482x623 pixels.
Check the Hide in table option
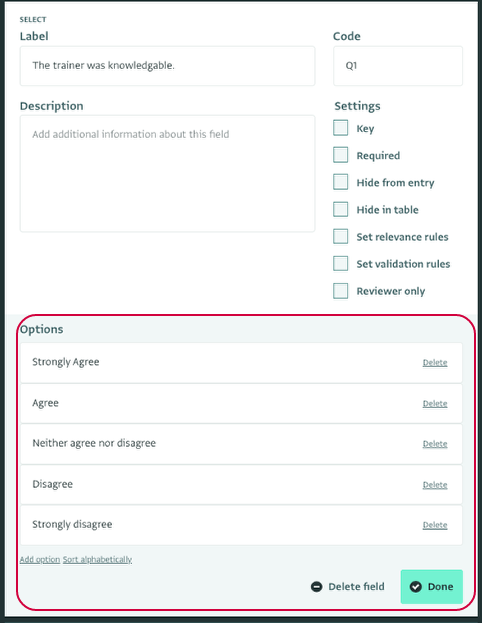click(x=341, y=209)
